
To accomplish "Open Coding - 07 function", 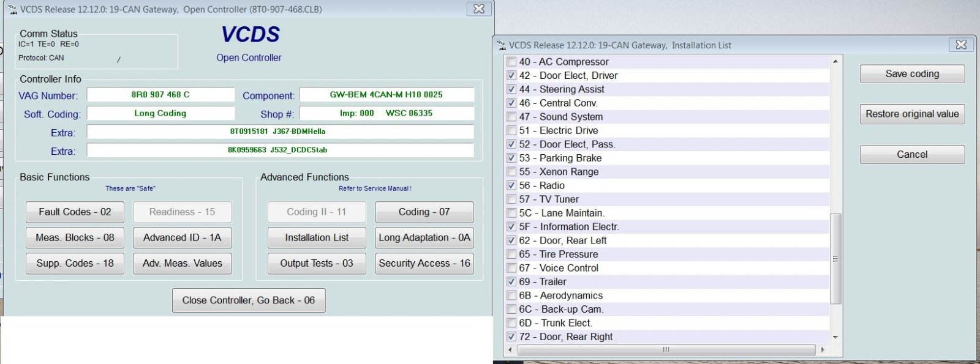I will 424,212.
